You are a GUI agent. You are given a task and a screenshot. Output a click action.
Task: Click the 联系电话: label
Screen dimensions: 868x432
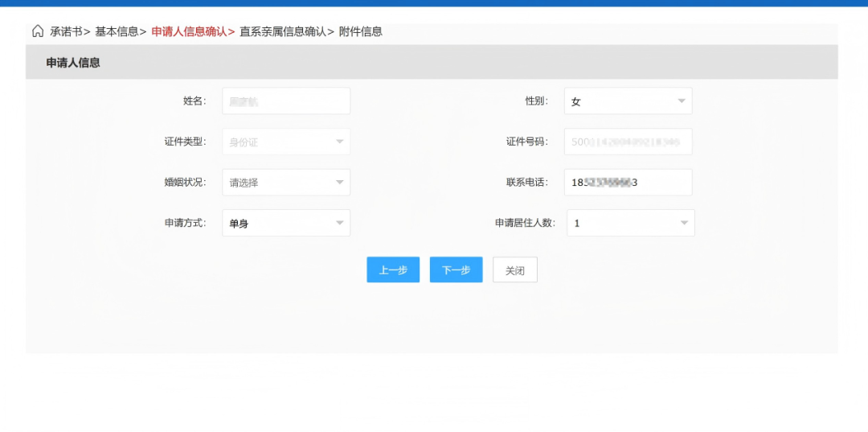click(x=527, y=183)
